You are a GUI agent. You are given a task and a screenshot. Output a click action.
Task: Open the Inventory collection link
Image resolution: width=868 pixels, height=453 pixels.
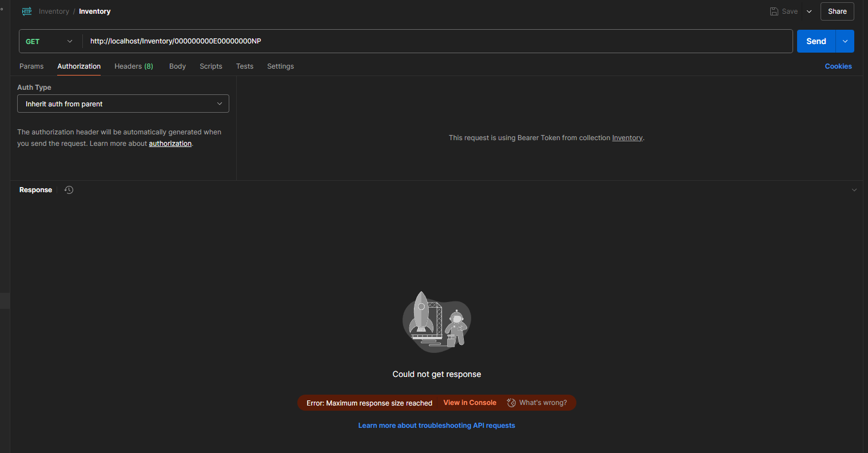click(627, 138)
